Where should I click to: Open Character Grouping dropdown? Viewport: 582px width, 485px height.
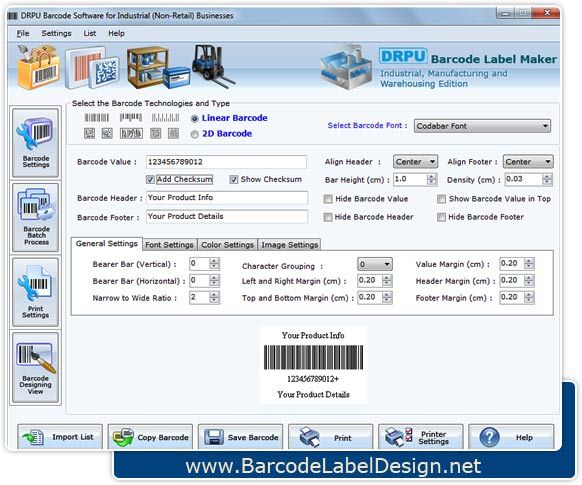375,264
